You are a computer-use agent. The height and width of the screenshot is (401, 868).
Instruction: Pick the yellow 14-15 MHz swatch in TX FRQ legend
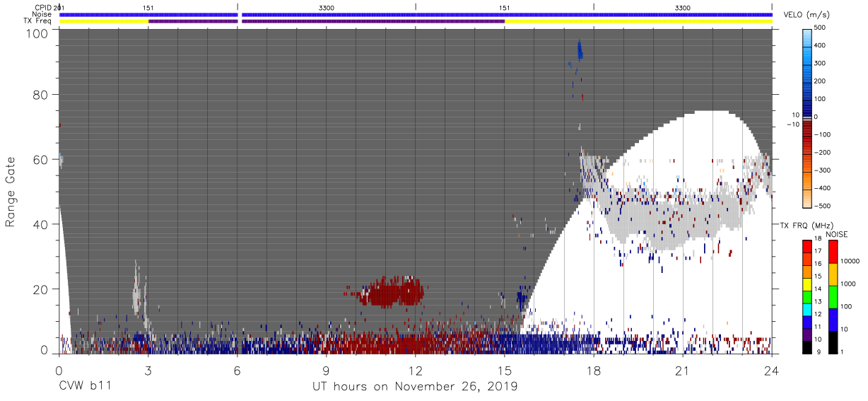(x=807, y=284)
